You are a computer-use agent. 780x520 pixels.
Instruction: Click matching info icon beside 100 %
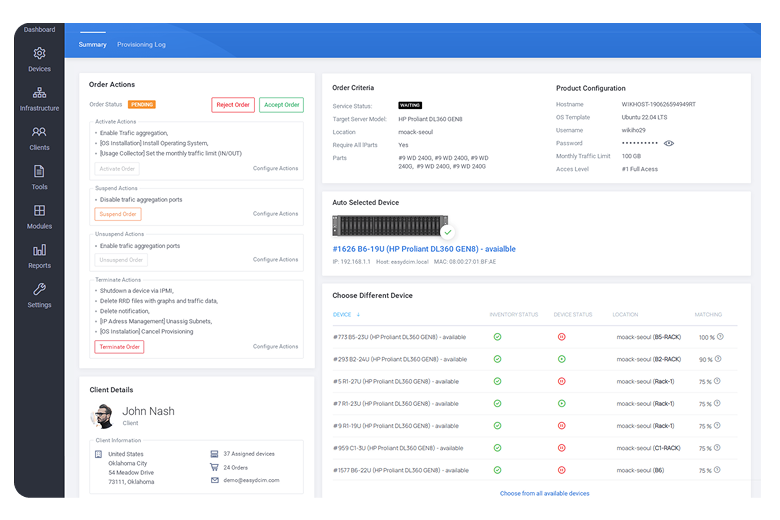tap(720, 337)
